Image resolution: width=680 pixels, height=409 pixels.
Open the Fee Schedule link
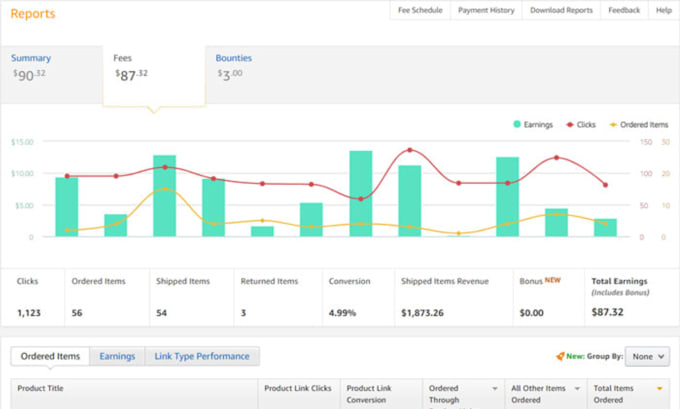(420, 10)
